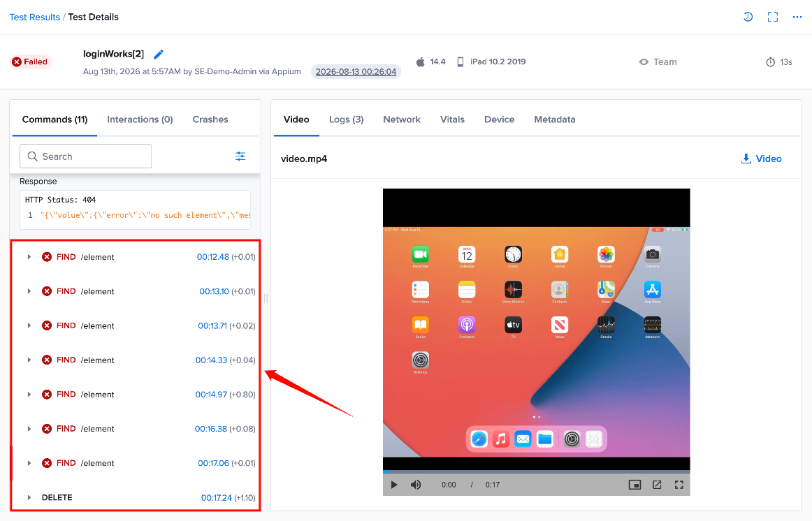
Task: Click the Camera app icon in video
Action: tap(653, 254)
